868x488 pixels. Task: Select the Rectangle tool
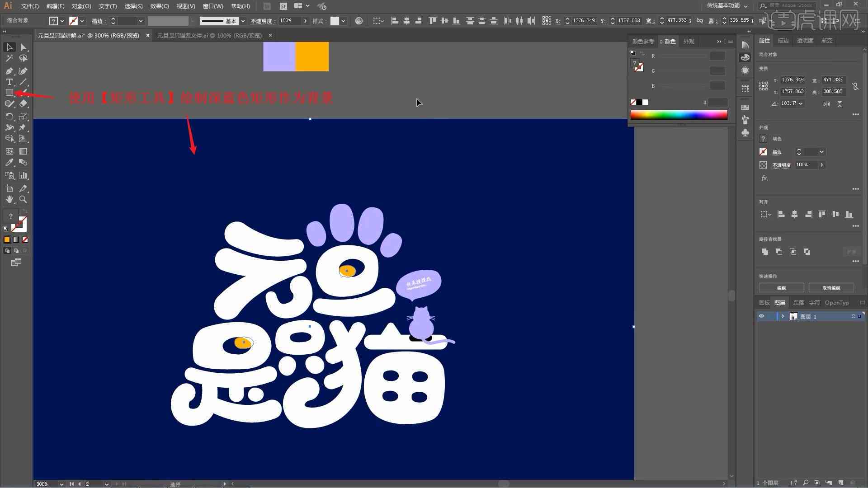coord(9,93)
